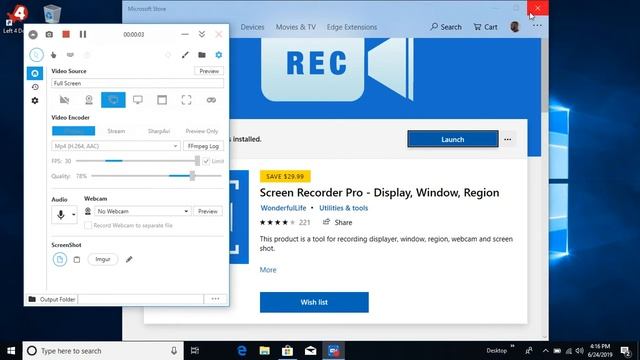Open Movies & TV in Microsoft Store
Screen dimensions: 640x360
[296, 27]
